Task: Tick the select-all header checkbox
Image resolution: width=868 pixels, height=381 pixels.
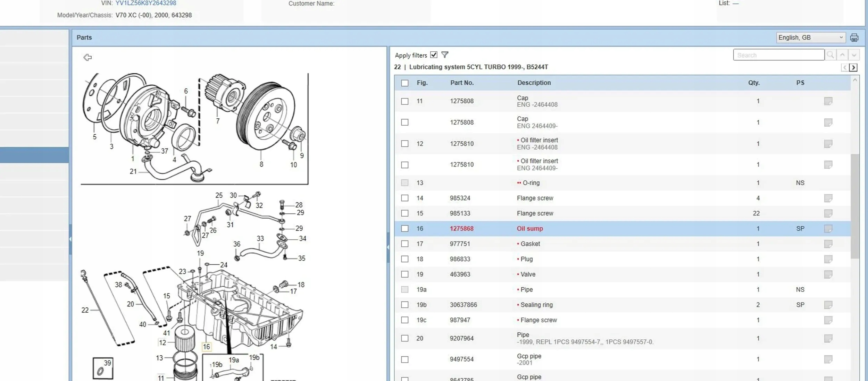Action: [404, 83]
